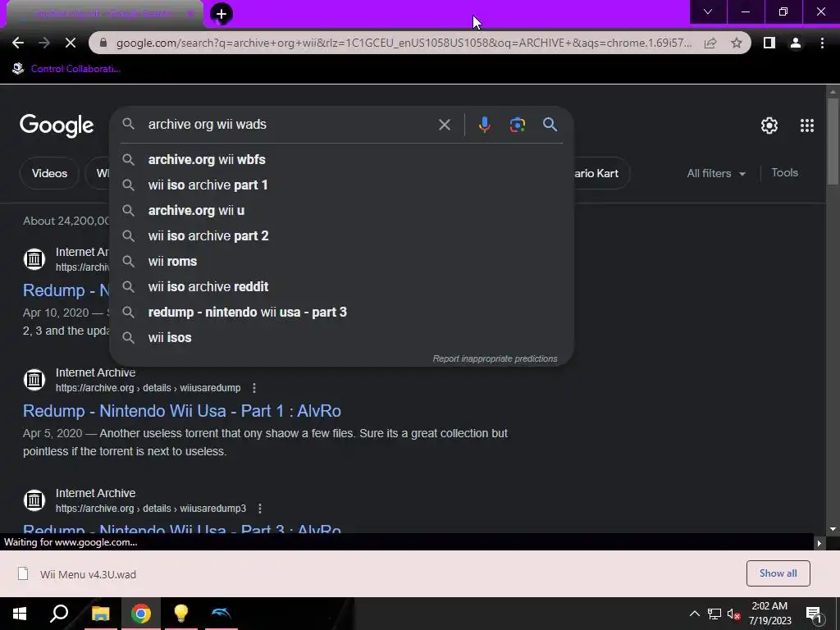Click page vertical scrollbar thumb

[833, 141]
